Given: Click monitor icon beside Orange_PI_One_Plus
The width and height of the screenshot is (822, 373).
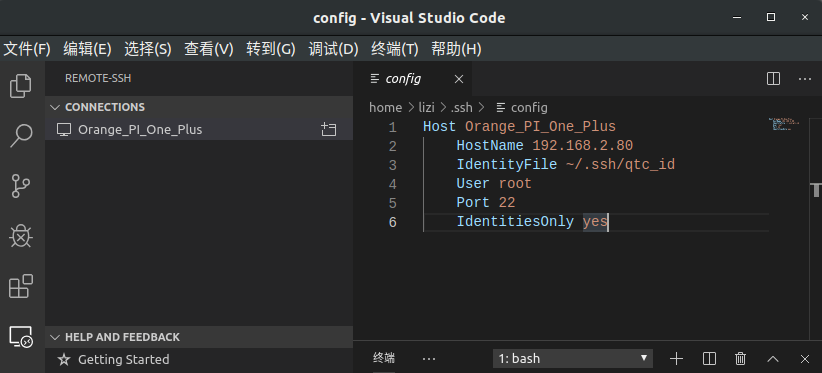Looking at the screenshot, I should tap(63, 130).
